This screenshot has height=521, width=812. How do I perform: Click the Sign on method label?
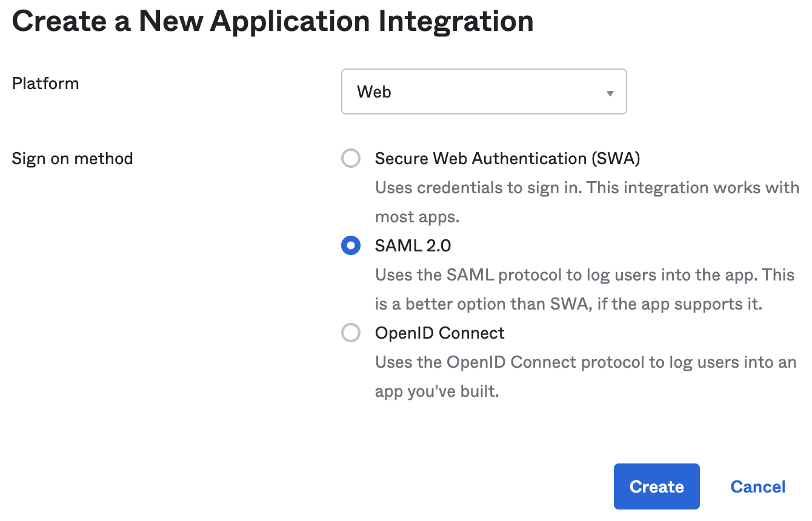point(72,158)
